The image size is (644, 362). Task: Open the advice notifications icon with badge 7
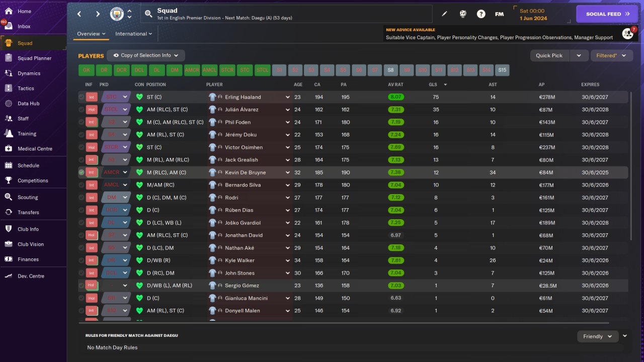pyautogui.click(x=628, y=34)
